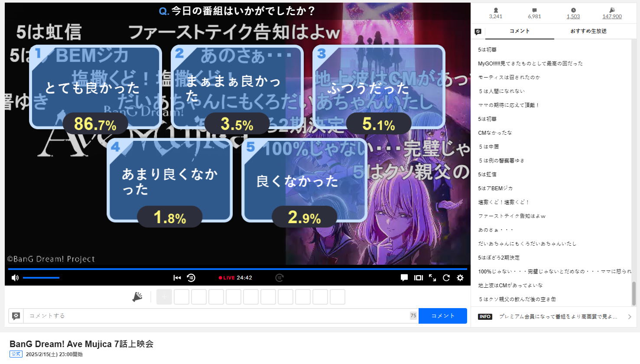Open player settings gear
This screenshot has width=640, height=364.
pos(460,278)
